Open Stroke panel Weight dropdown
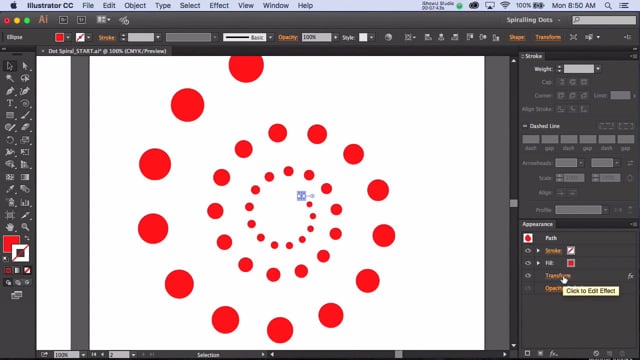The image size is (640, 360). (598, 69)
